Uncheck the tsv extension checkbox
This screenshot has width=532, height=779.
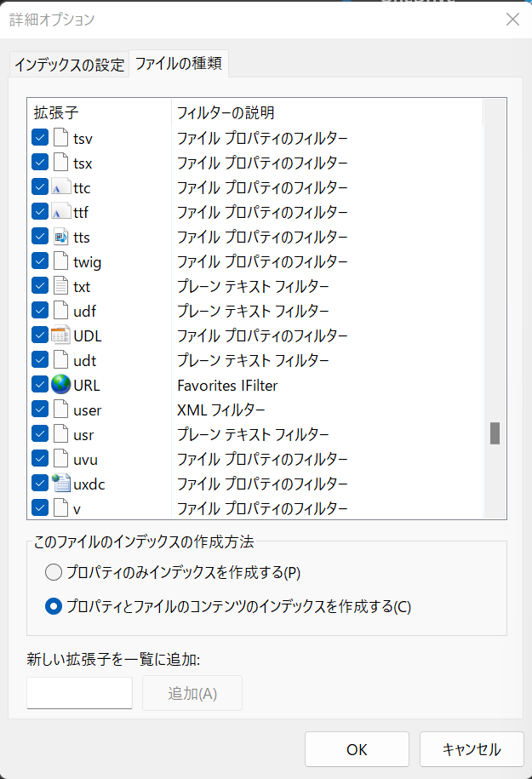(x=40, y=138)
